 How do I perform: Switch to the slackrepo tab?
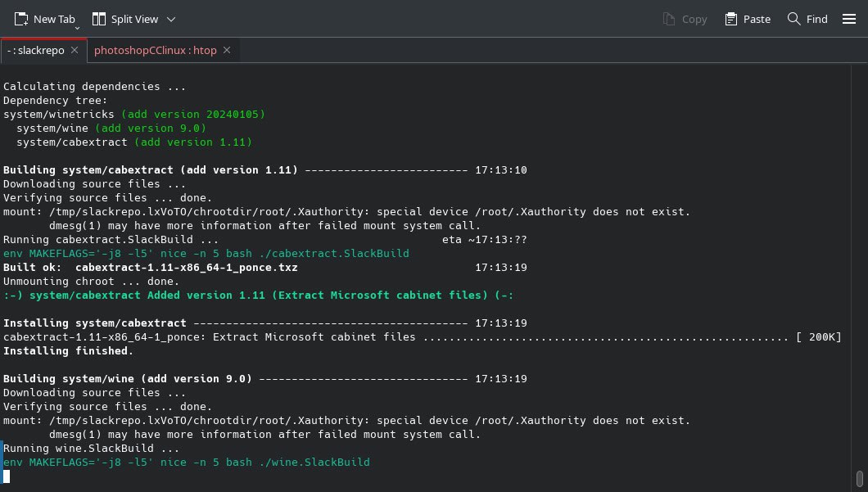[x=35, y=51]
